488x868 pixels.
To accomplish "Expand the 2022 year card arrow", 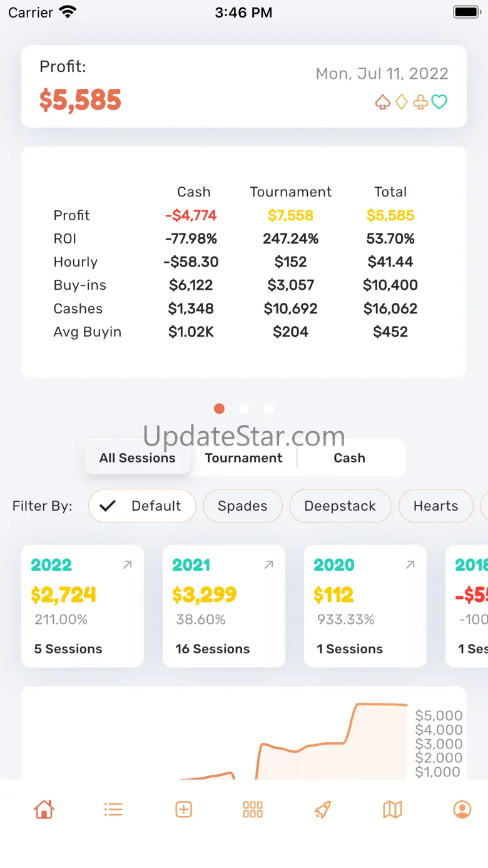I will click(127, 565).
